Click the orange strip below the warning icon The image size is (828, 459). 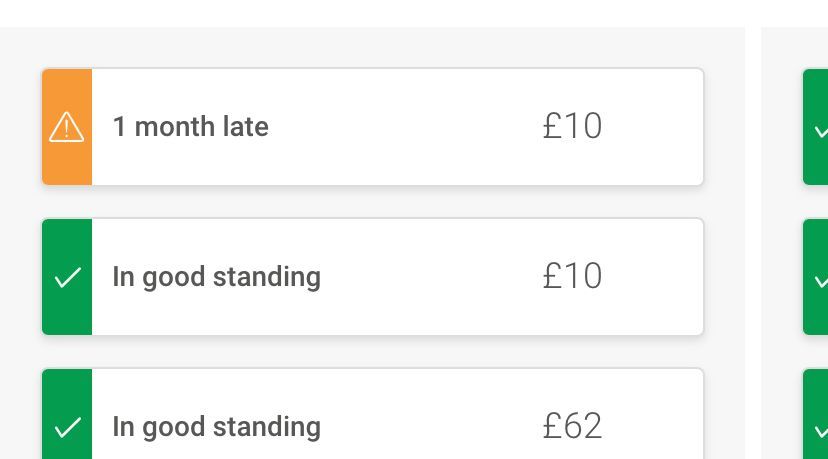67,164
